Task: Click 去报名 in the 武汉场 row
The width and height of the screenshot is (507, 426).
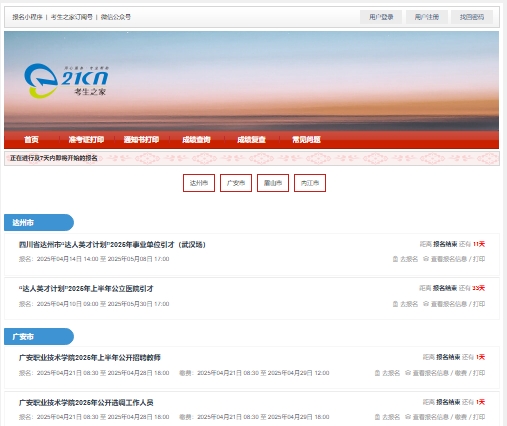Action: tap(405, 259)
